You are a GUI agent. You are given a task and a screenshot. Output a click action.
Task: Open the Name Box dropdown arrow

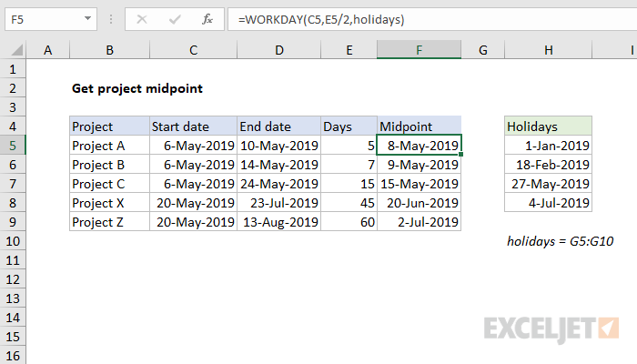pyautogui.click(x=87, y=19)
